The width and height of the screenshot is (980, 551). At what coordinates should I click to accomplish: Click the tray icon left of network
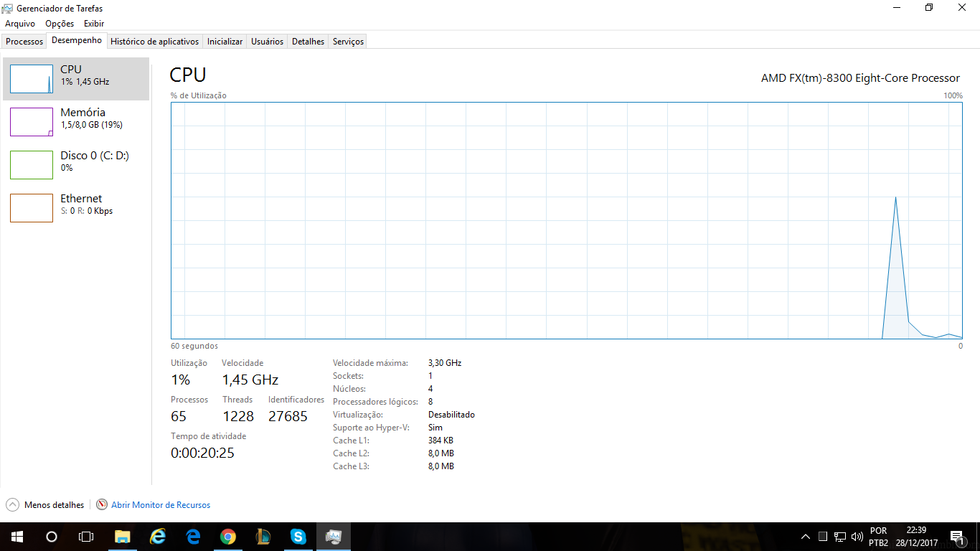[x=823, y=537]
